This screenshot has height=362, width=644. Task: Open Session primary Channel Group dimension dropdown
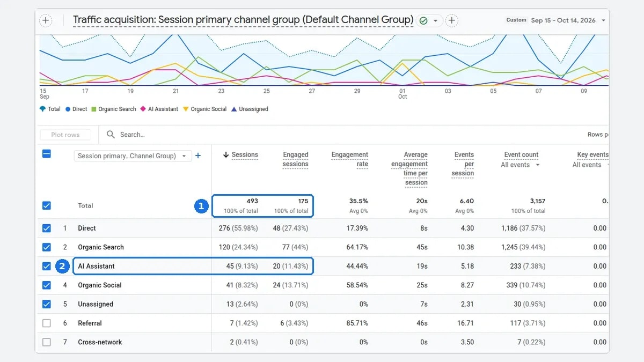133,156
